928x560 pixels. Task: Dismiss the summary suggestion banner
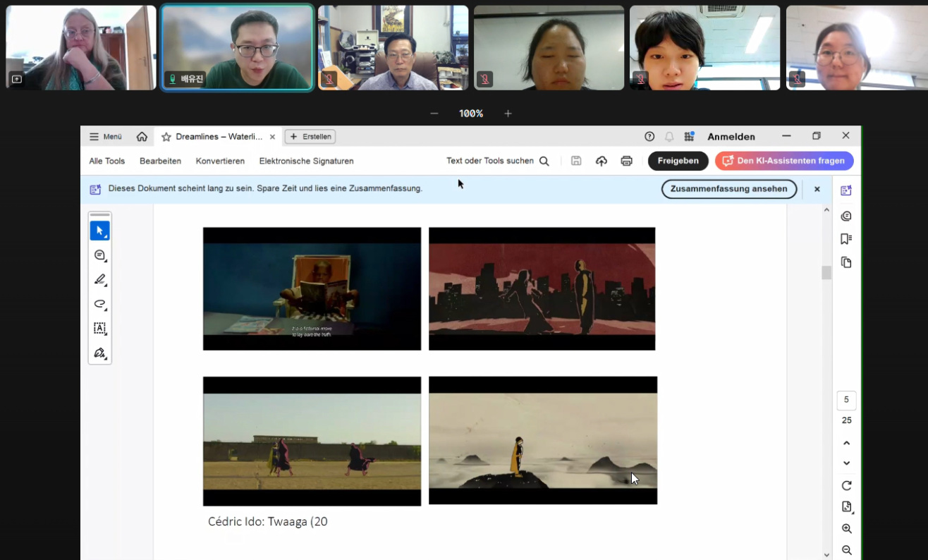[x=817, y=189]
